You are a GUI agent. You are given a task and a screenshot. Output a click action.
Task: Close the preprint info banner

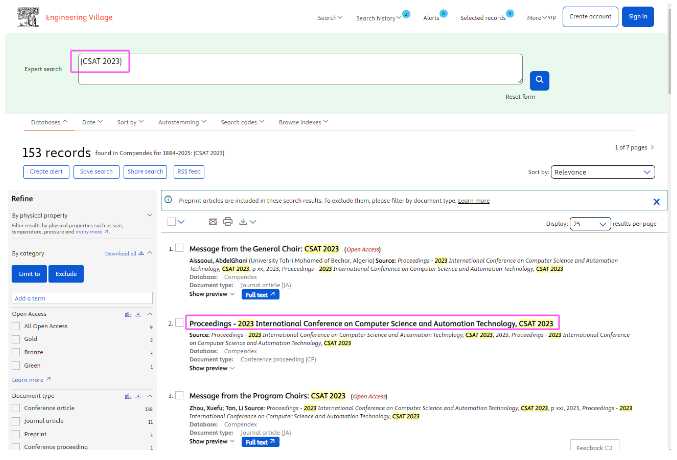(656, 202)
